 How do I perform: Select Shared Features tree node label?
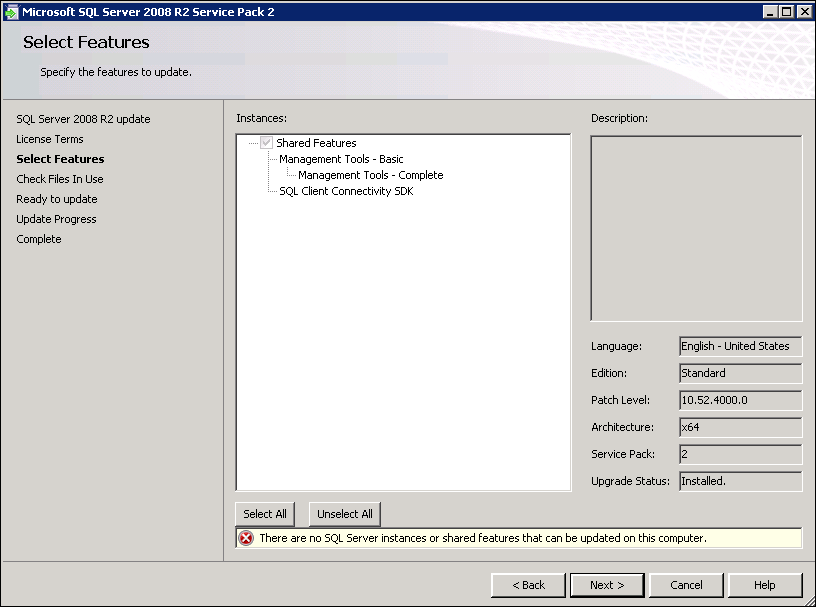(316, 143)
